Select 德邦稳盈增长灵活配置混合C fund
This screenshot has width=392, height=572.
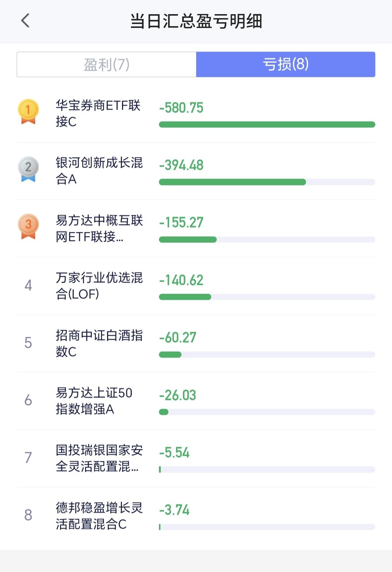[x=99, y=516]
